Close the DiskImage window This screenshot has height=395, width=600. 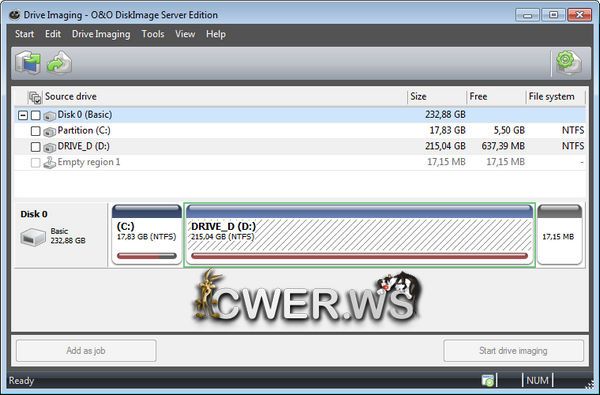(579, 15)
